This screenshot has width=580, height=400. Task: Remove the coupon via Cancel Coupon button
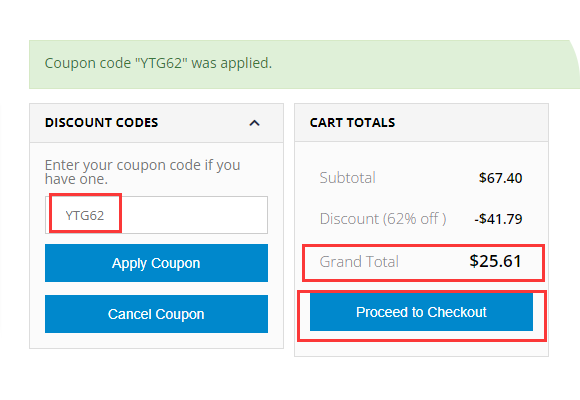click(x=156, y=314)
